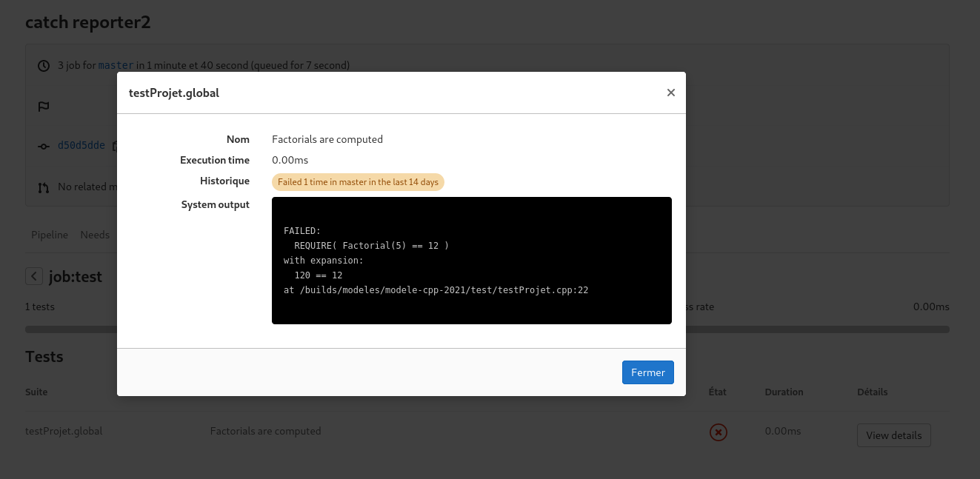Click the FAILED: line in system output
The image size is (980, 479).
(x=301, y=230)
